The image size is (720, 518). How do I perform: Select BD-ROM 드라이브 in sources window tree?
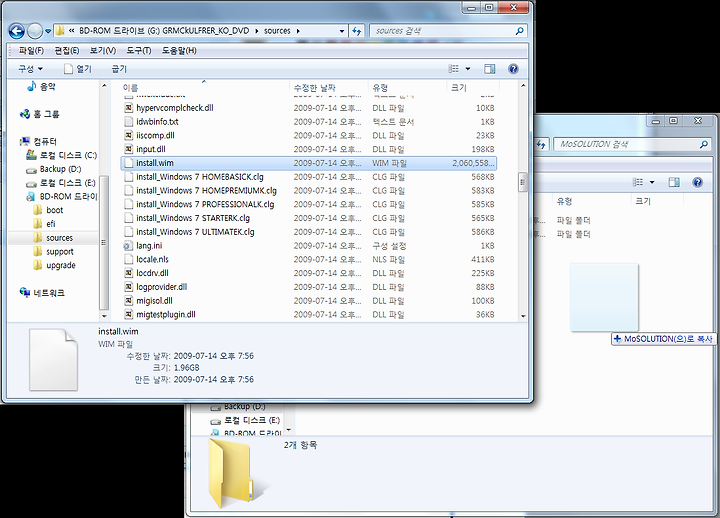pyautogui.click(x=62, y=197)
